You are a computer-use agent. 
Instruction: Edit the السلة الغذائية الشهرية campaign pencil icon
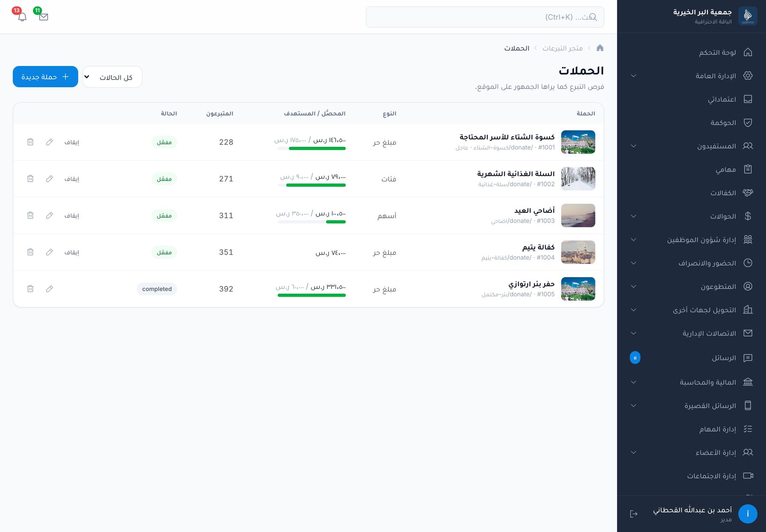pyautogui.click(x=49, y=179)
